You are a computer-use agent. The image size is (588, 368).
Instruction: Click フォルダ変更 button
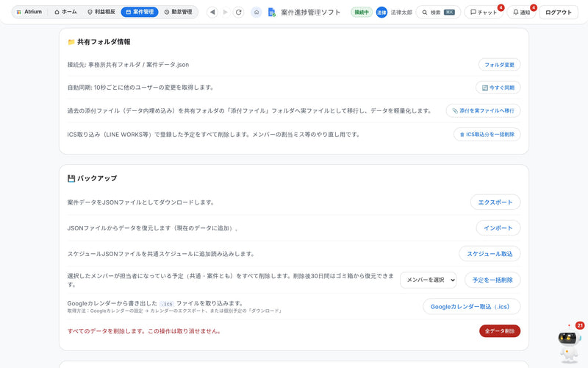tap(499, 65)
